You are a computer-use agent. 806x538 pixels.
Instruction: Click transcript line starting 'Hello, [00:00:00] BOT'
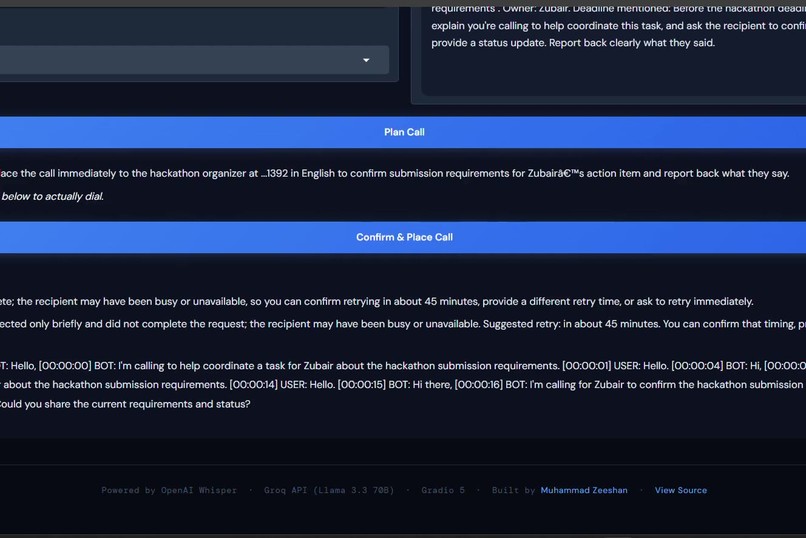[403, 366]
